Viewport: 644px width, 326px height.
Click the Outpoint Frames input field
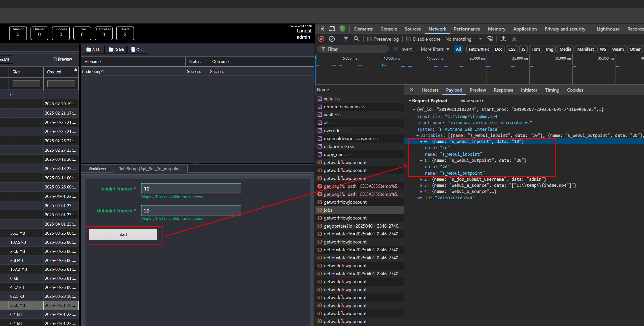click(191, 210)
